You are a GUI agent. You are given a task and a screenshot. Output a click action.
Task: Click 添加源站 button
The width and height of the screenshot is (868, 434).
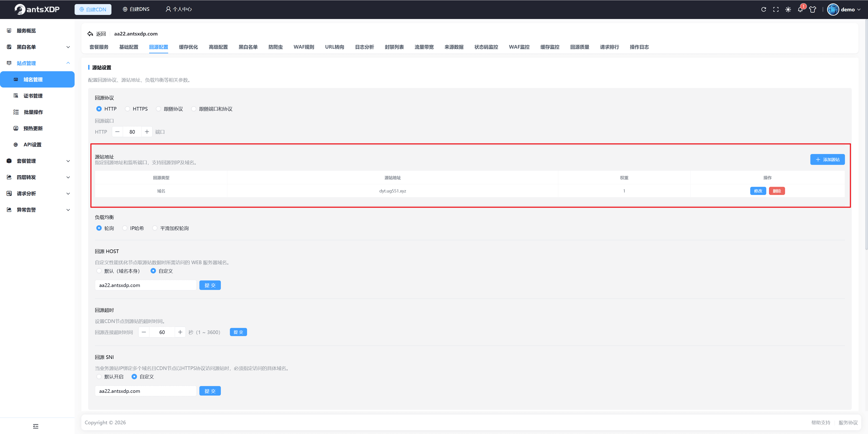[x=827, y=159]
